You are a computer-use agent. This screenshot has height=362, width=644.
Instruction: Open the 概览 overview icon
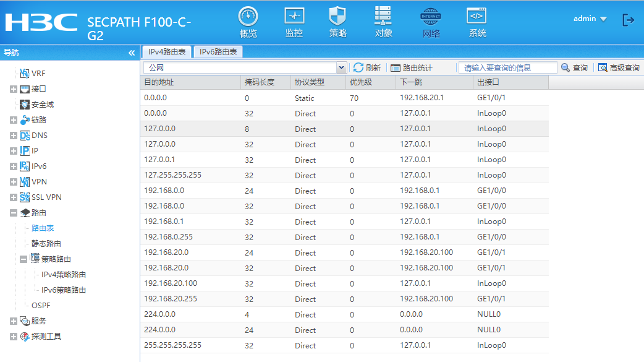(x=248, y=17)
